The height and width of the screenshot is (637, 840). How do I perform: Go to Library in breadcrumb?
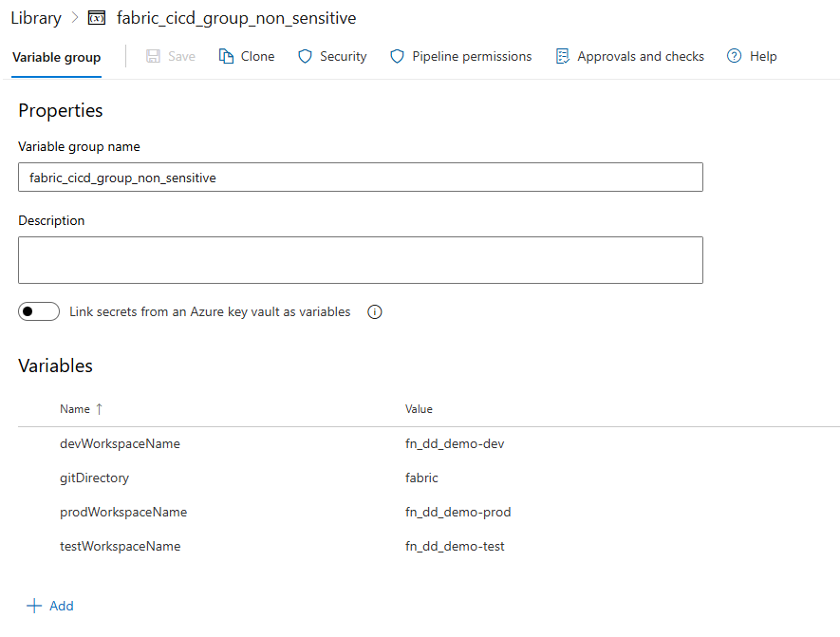click(x=36, y=18)
